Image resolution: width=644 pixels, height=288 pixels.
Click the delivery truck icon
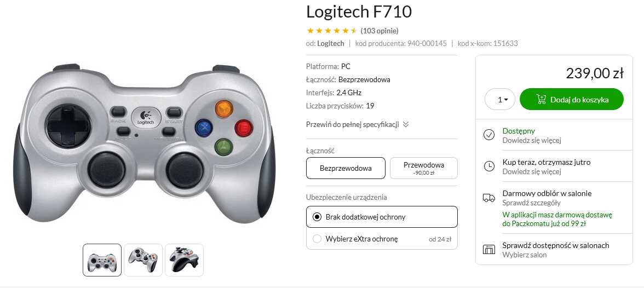coord(488,198)
